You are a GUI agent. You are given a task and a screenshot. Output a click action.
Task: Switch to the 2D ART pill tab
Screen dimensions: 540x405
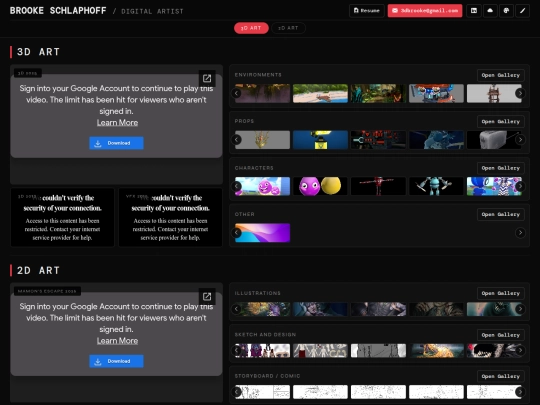(288, 28)
